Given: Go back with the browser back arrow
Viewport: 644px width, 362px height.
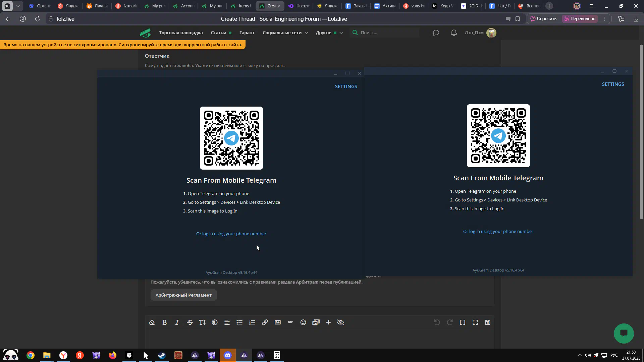Looking at the screenshot, I should pos(8,19).
